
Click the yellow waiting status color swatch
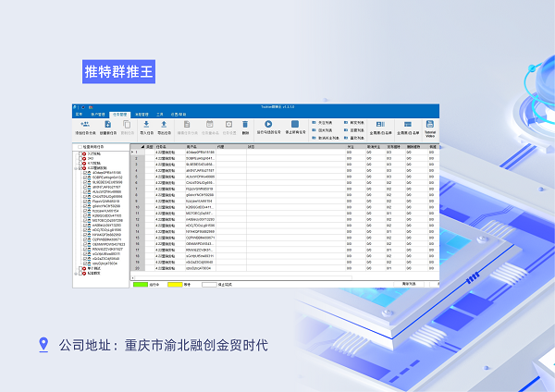pyautogui.click(x=175, y=285)
